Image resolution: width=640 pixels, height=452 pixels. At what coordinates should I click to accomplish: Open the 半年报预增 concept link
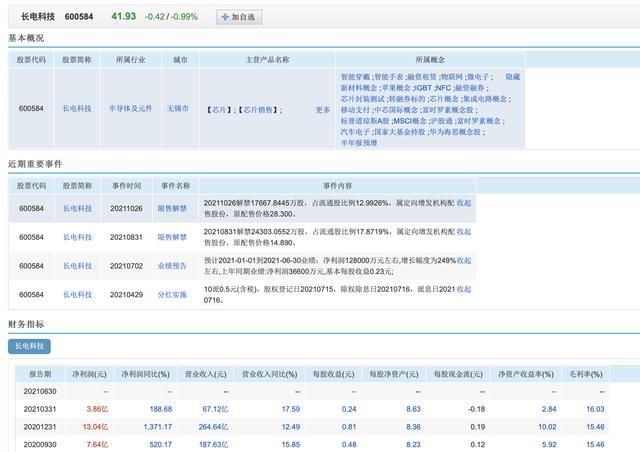pos(359,143)
